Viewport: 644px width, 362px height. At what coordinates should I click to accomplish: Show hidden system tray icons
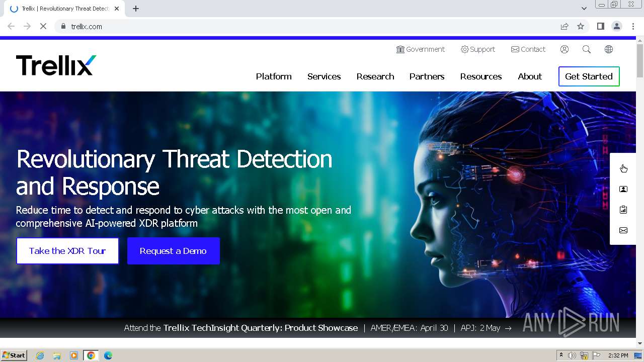pyautogui.click(x=561, y=355)
